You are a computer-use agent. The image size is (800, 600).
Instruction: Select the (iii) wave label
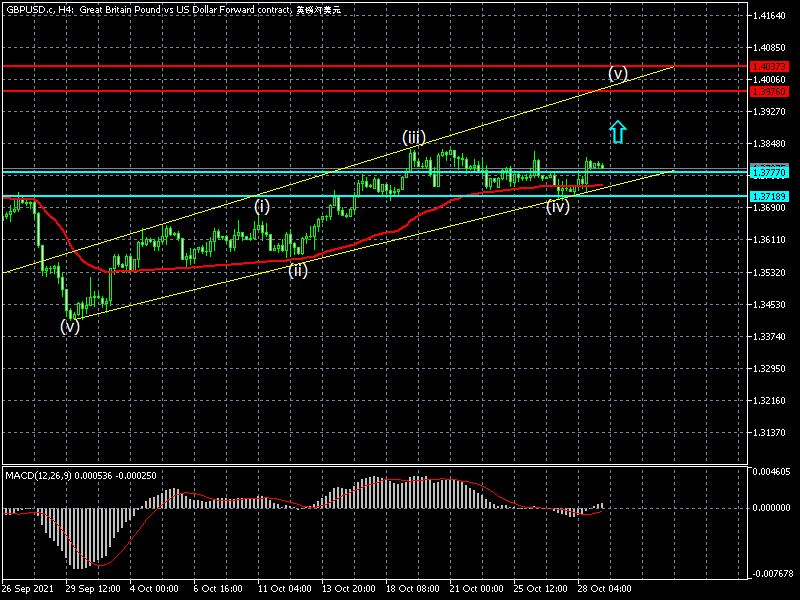[415, 137]
